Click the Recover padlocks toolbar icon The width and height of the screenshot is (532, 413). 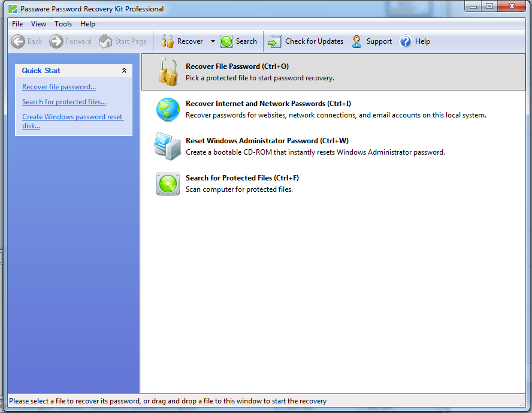(168, 41)
